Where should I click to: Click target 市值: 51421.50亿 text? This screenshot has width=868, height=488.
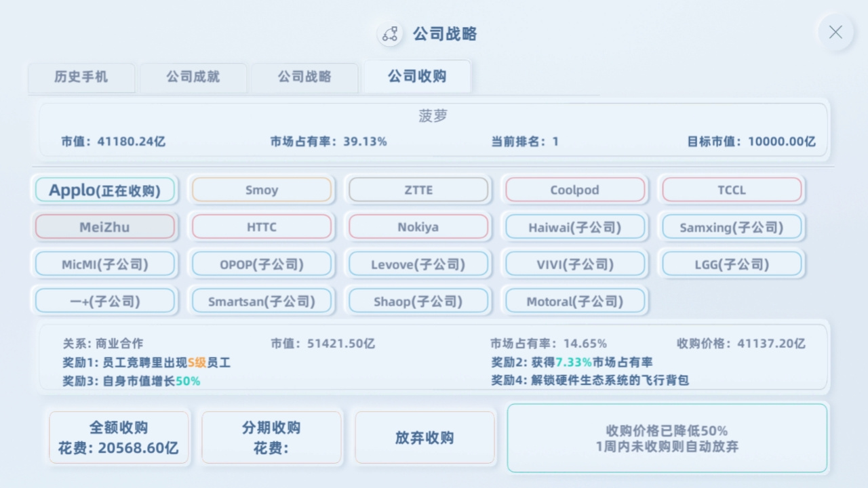pos(323,344)
